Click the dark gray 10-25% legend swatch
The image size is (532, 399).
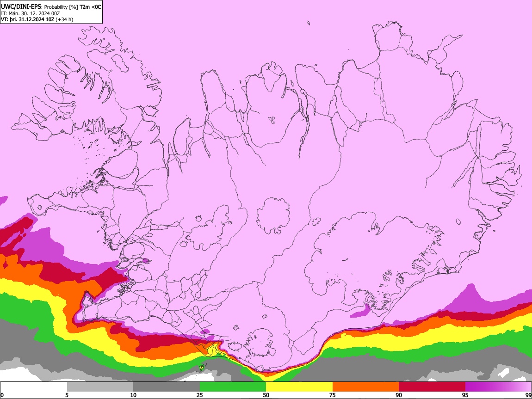click(x=166, y=387)
